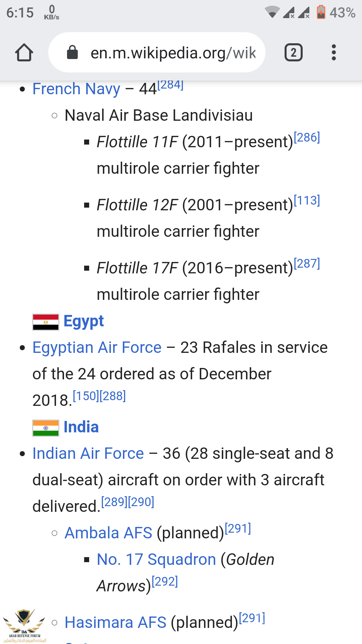
Task: Open the three-dot browser menu
Action: pos(334,53)
